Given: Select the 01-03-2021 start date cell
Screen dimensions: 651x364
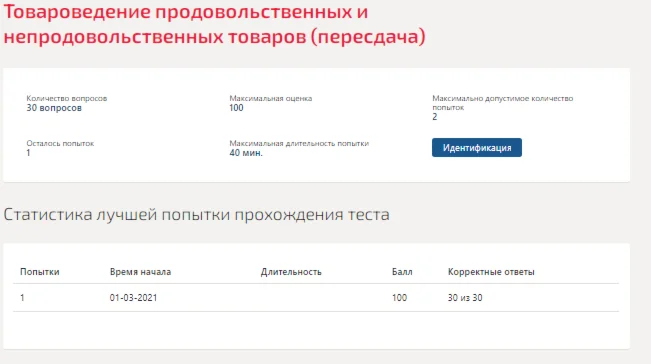Looking at the screenshot, I should [133, 298].
